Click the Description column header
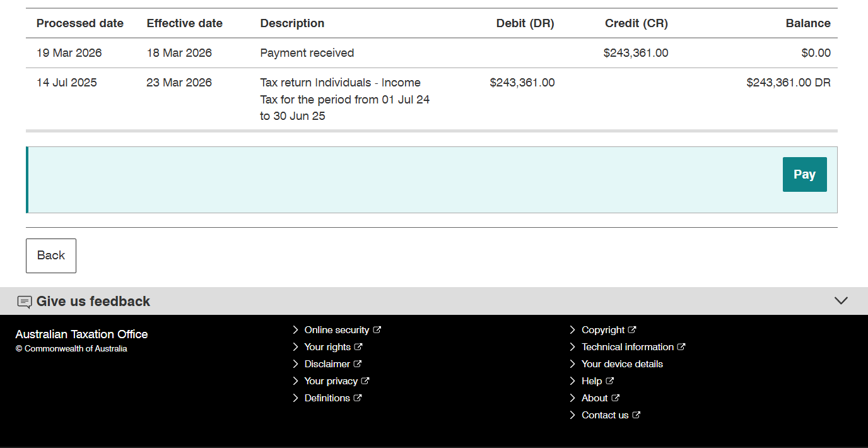This screenshot has width=868, height=448. point(292,23)
